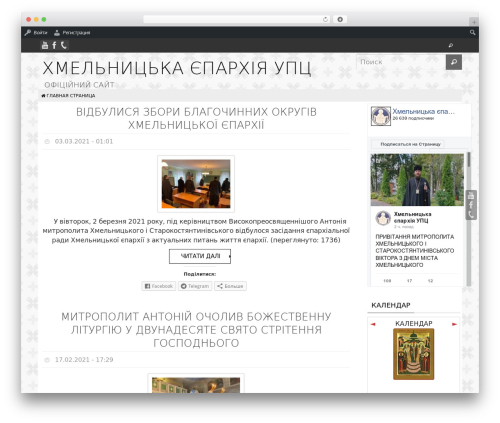This screenshot has height=423, width=500.
Task: Open the Facebook widget page title link
Action: (x=423, y=111)
